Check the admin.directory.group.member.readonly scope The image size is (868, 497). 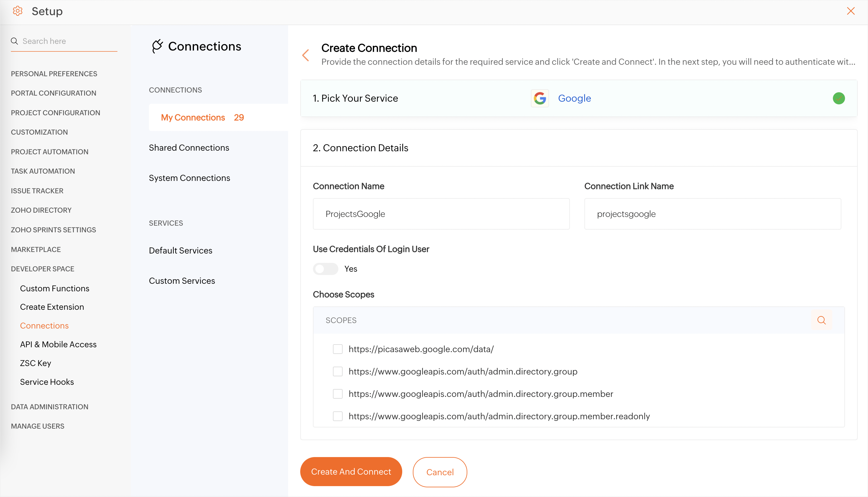(x=337, y=416)
